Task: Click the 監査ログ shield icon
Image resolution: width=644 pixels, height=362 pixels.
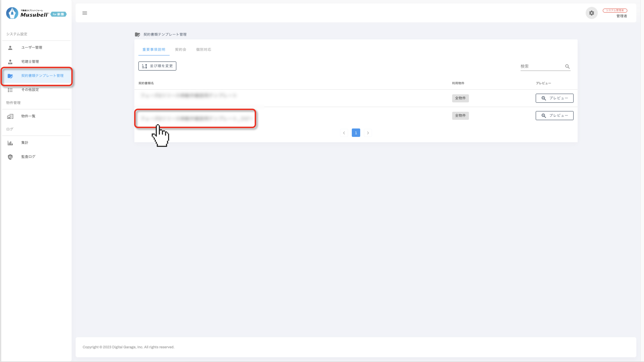Action: click(10, 157)
